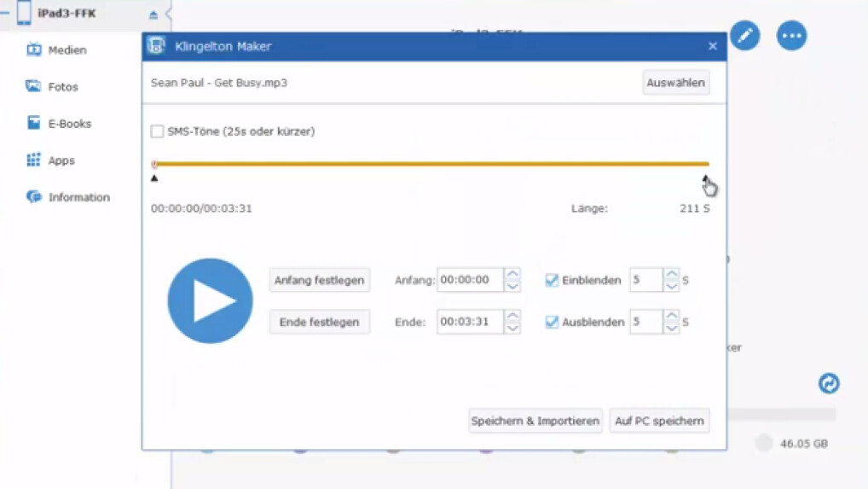The image size is (868, 489).
Task: Eject the iPad3-FFK device
Action: (x=153, y=15)
